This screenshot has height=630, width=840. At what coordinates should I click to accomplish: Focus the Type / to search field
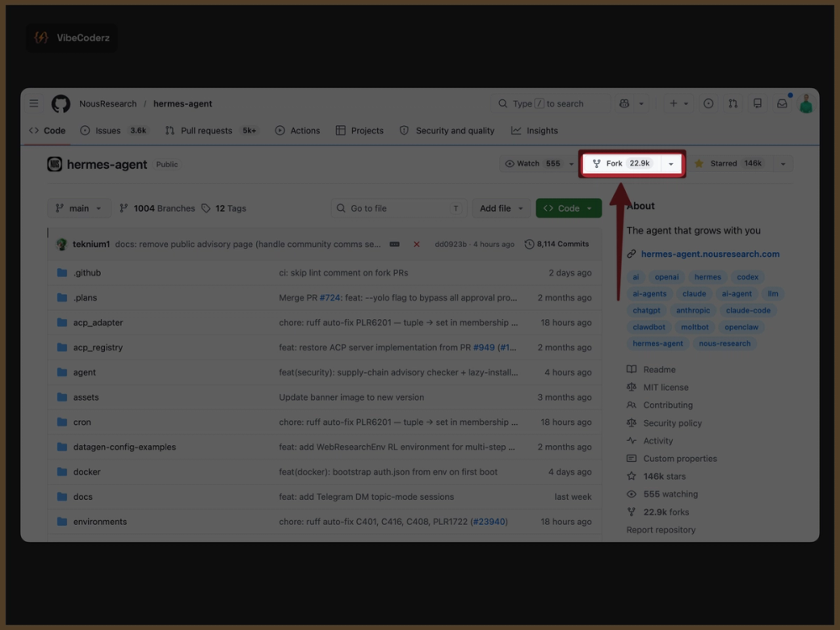pyautogui.click(x=550, y=103)
